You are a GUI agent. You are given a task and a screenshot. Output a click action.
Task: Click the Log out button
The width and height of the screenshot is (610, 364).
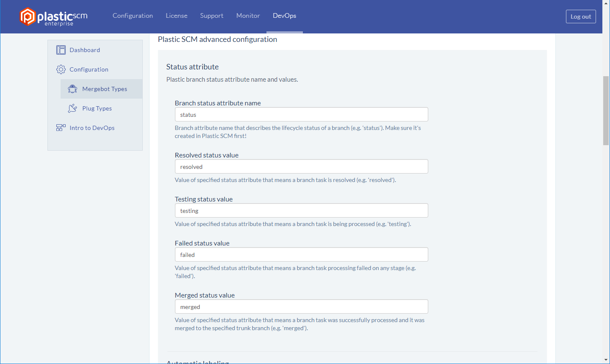point(581,17)
